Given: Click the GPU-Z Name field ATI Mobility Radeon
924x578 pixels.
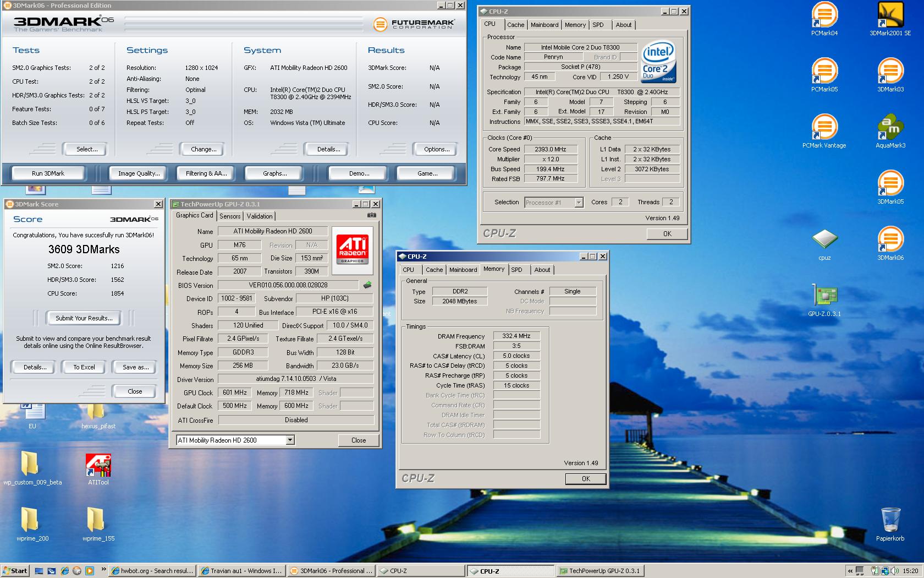Looking at the screenshot, I should (273, 231).
